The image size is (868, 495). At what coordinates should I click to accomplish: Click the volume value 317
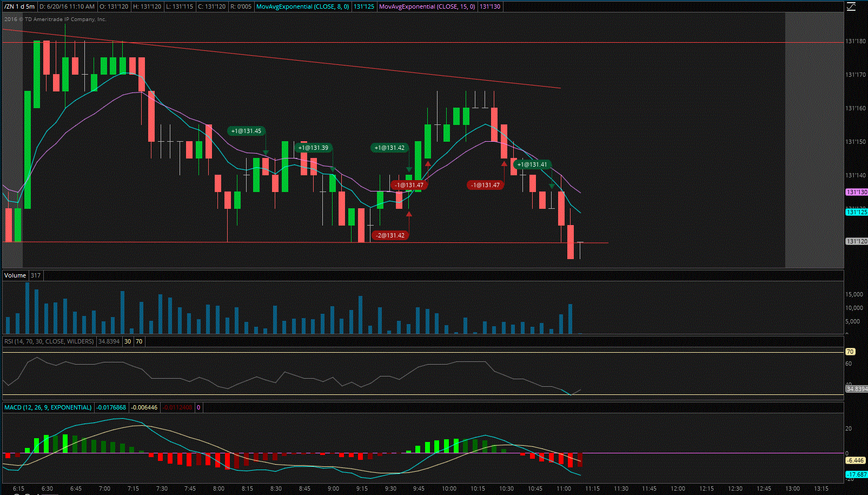pyautogui.click(x=36, y=275)
